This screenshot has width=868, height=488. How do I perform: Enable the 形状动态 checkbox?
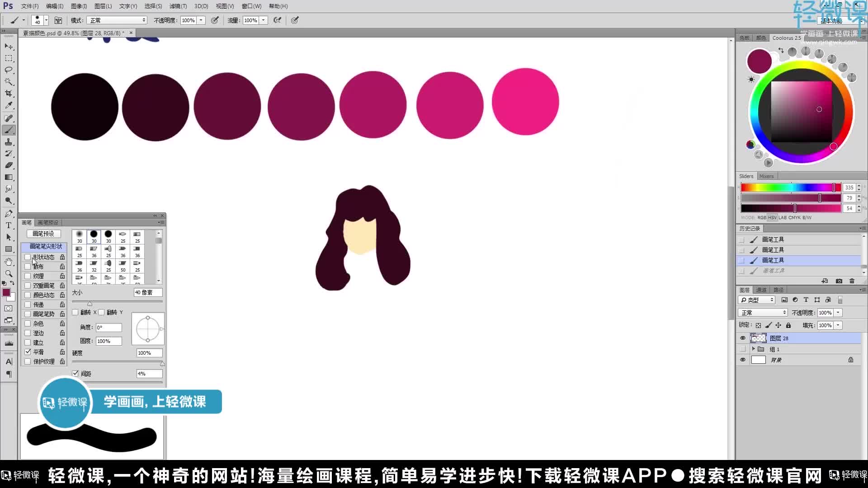28,257
